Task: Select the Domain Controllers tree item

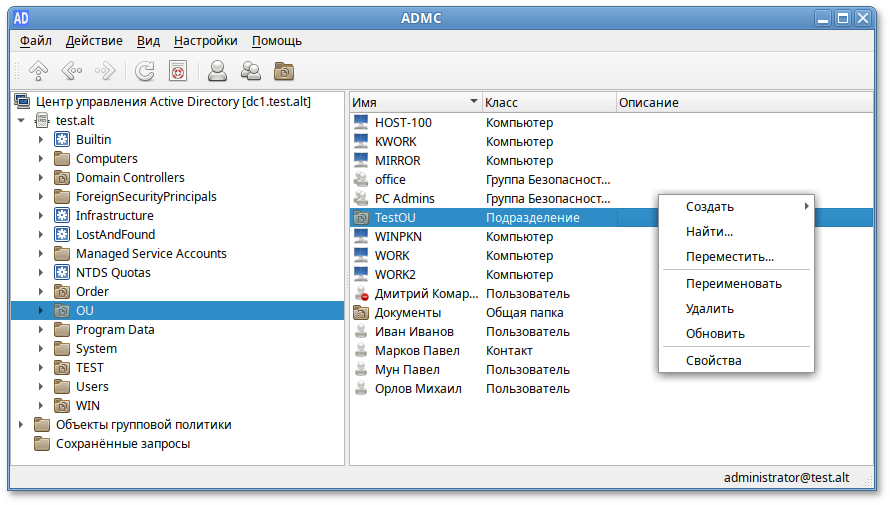Action: click(x=130, y=178)
